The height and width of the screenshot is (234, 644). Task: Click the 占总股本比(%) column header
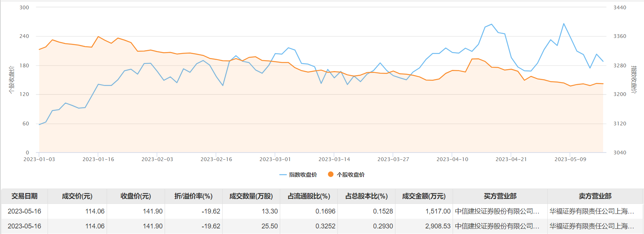coord(366,196)
